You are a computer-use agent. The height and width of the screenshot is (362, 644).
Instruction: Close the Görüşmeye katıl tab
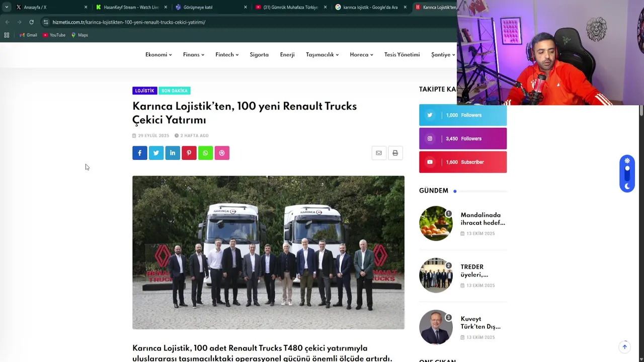pyautogui.click(x=246, y=7)
